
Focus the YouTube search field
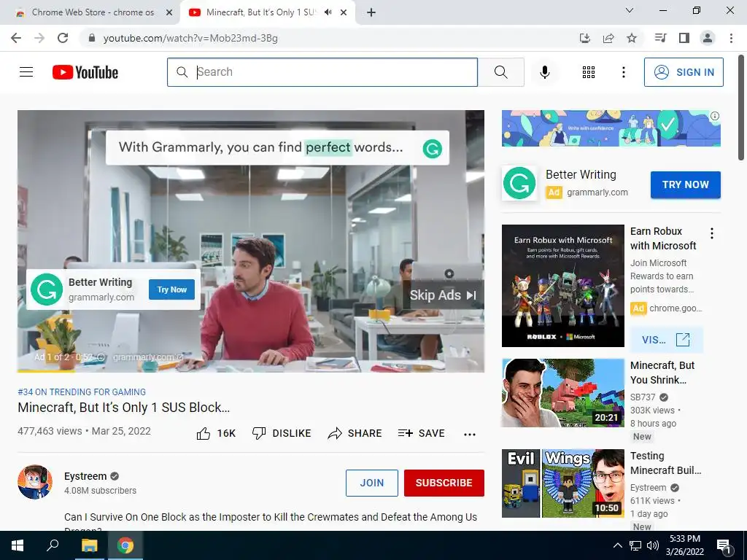click(322, 72)
